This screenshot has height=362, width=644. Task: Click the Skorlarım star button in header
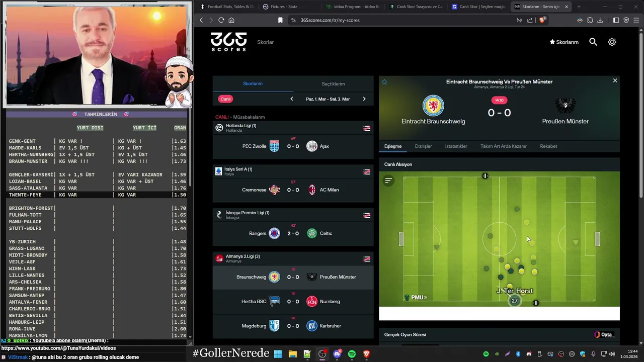[564, 42]
